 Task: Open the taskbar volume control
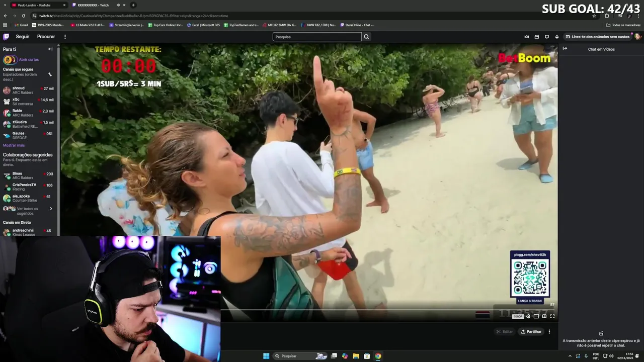(x=611, y=356)
